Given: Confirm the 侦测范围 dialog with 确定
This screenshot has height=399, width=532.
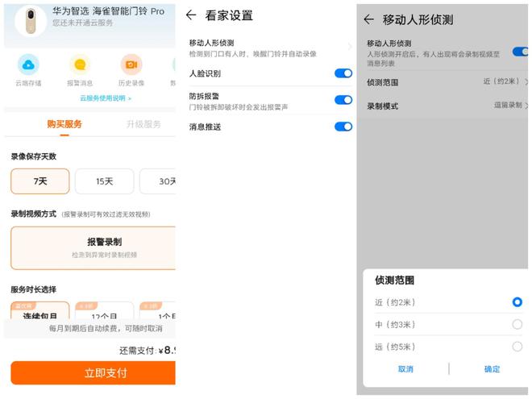Looking at the screenshot, I should click(492, 369).
